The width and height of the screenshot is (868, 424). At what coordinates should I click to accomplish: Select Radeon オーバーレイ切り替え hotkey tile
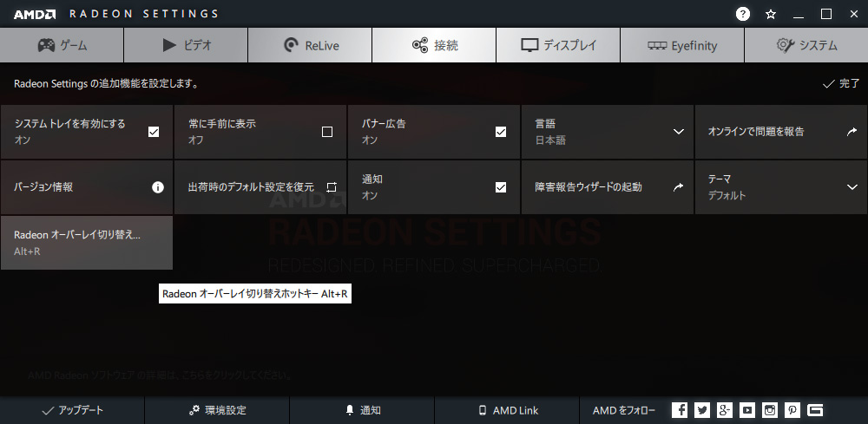(87, 243)
